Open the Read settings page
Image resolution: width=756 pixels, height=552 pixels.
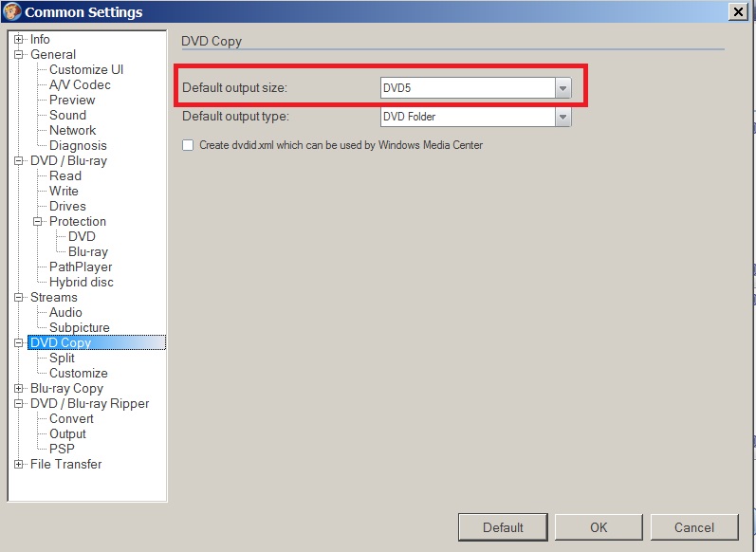[x=65, y=176]
